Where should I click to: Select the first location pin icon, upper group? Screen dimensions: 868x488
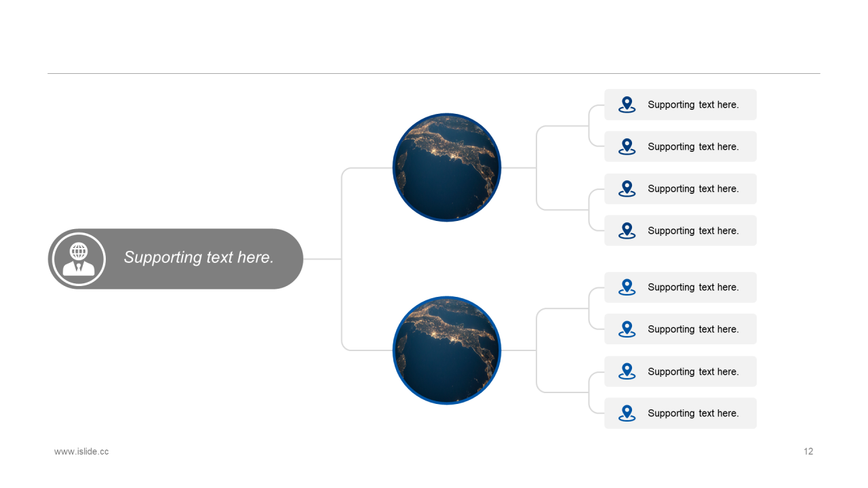coord(627,104)
